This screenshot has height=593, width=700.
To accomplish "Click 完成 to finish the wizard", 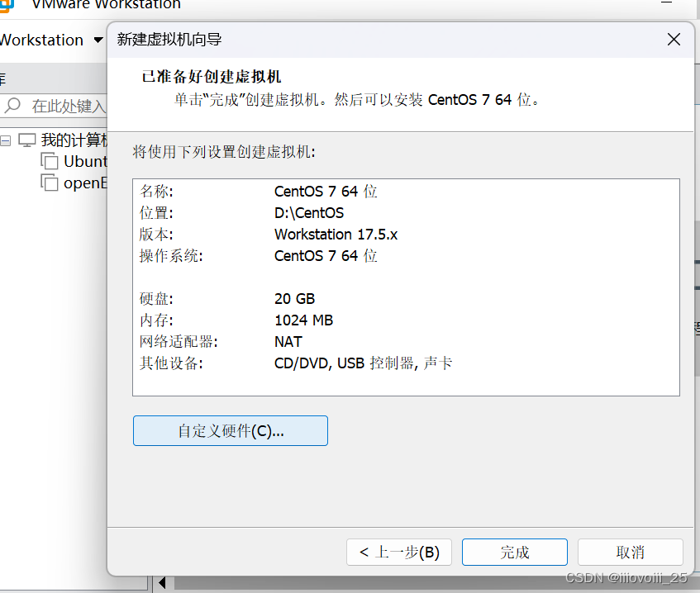I will (514, 552).
